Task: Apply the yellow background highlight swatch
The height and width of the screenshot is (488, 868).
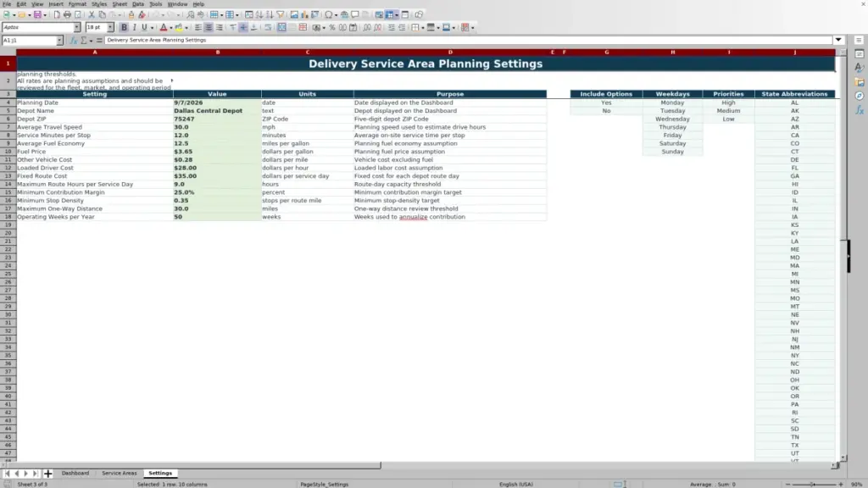Action: tap(179, 27)
